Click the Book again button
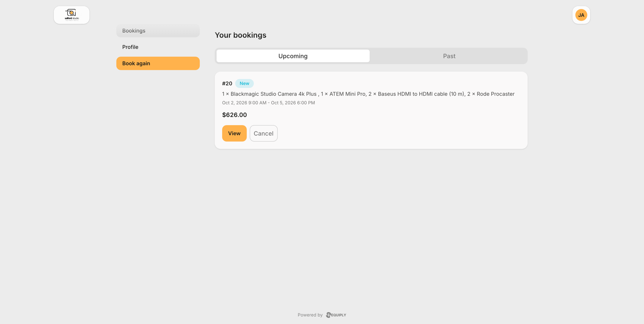 coord(158,63)
